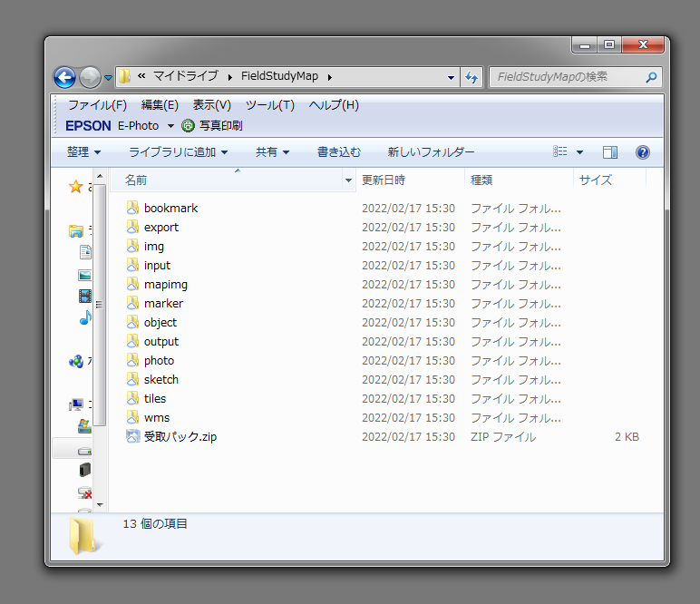This screenshot has height=604, width=700.
Task: Open recent locations dropdown beside navigation arrows
Action: (x=108, y=78)
